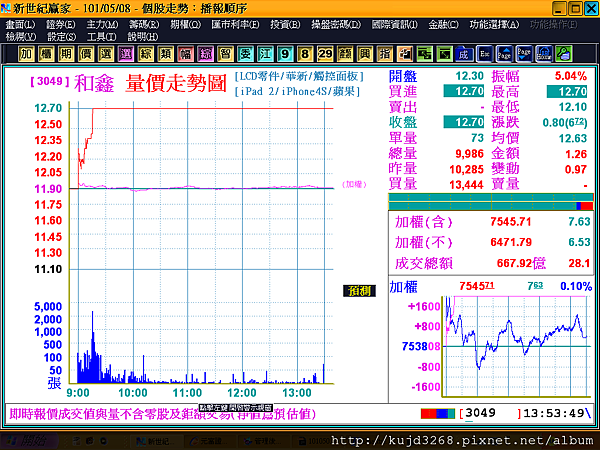This screenshot has width=600, height=450.
Task: Click the yellow 選 toolbar icon
Action: [106, 54]
